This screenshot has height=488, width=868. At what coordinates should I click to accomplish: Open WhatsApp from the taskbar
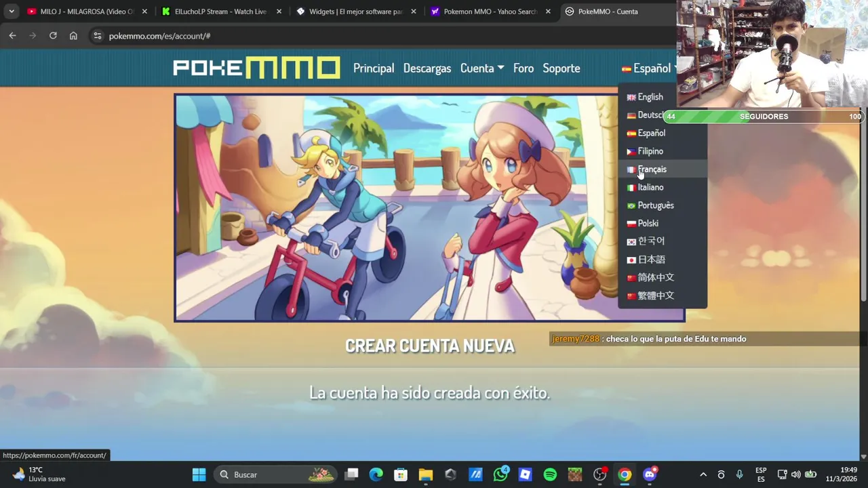click(500, 474)
